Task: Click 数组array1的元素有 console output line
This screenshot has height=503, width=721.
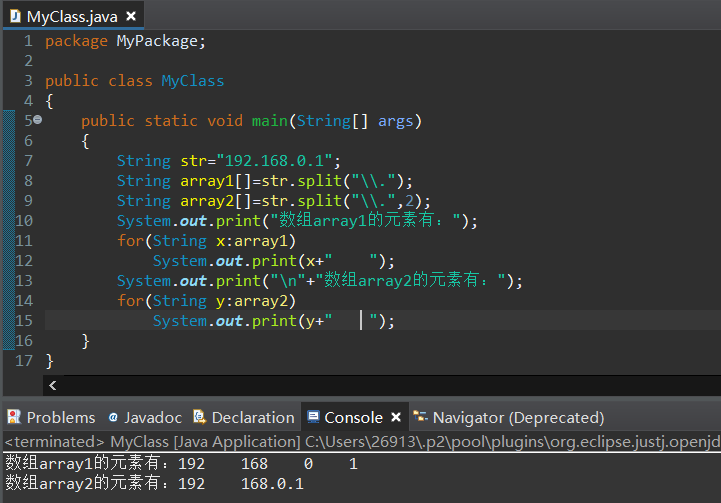Action: [x=181, y=463]
